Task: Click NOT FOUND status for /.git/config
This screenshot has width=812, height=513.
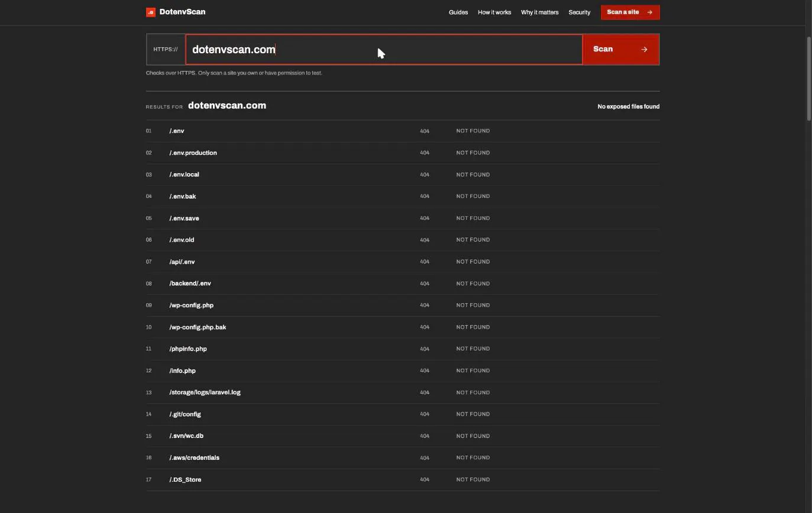Action: 473,414
